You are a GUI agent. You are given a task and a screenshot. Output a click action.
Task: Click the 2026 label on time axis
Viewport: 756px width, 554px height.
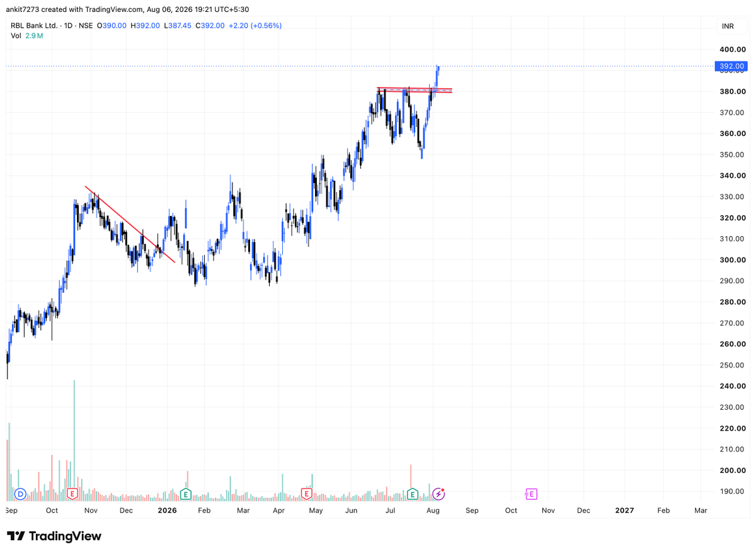(167, 511)
